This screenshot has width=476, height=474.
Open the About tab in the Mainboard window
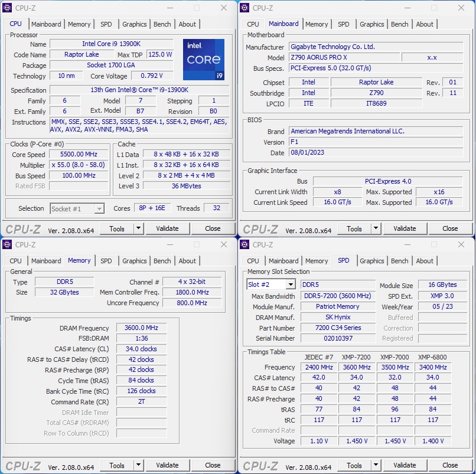coord(425,24)
